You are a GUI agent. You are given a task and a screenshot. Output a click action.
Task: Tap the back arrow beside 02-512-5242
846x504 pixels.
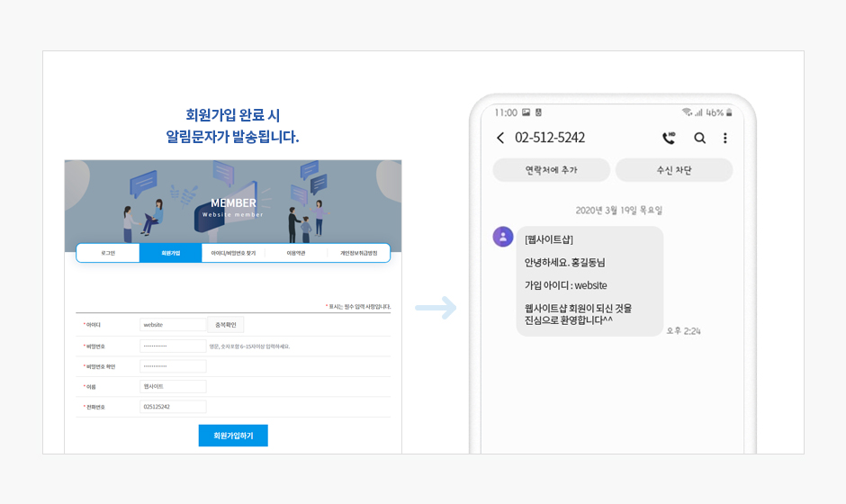[500, 138]
